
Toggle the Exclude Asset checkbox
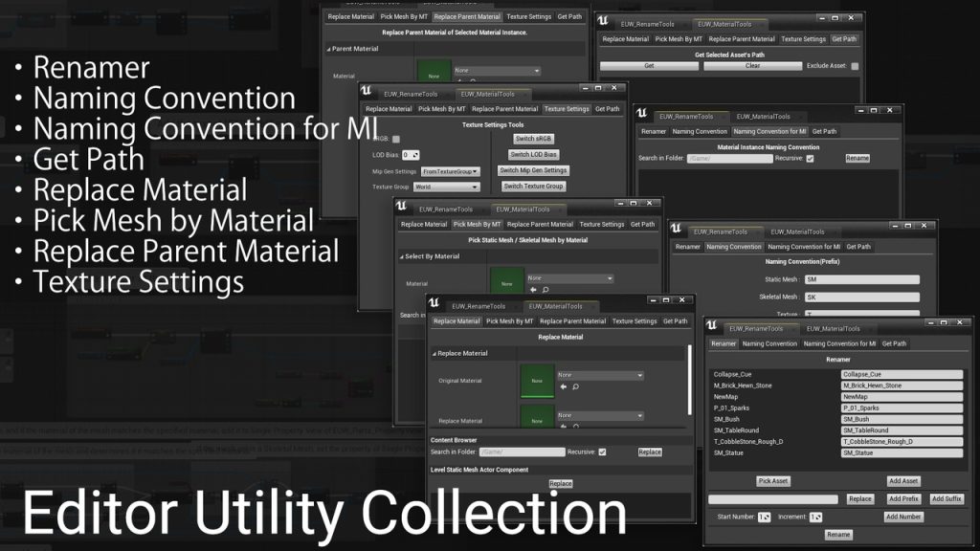pyautogui.click(x=855, y=66)
